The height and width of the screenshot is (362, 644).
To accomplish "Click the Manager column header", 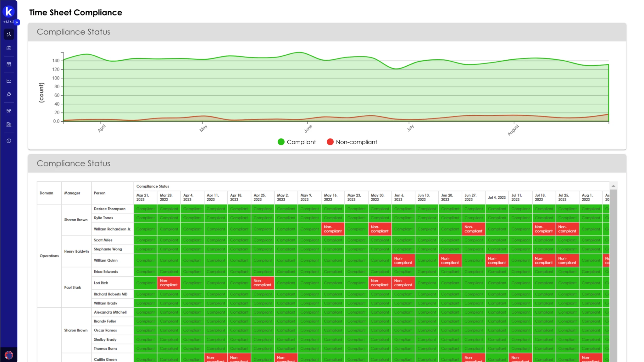I will [72, 193].
